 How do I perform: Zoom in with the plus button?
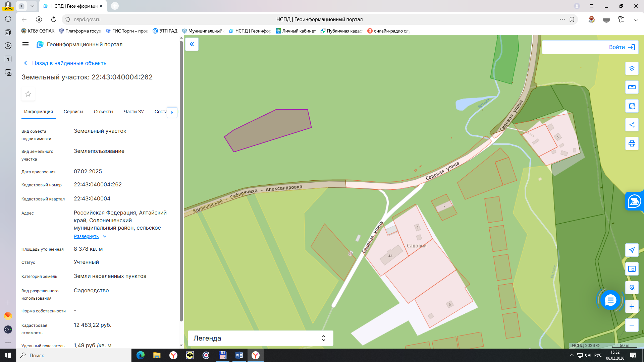point(632,306)
